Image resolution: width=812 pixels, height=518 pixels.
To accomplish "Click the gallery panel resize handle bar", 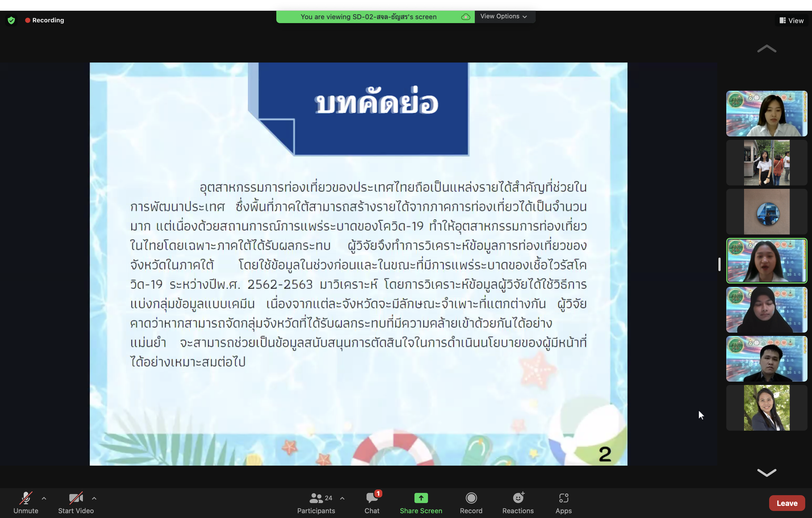I will point(719,264).
